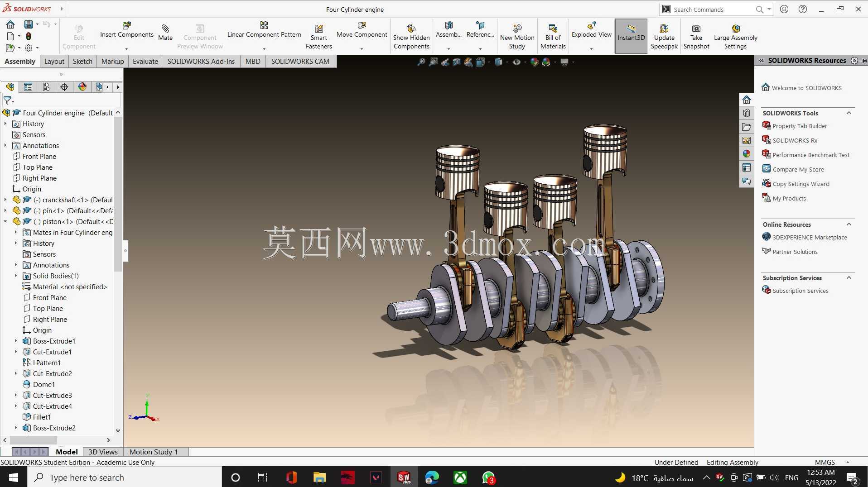Expand the Solid Bodies(1) folder

(x=16, y=276)
